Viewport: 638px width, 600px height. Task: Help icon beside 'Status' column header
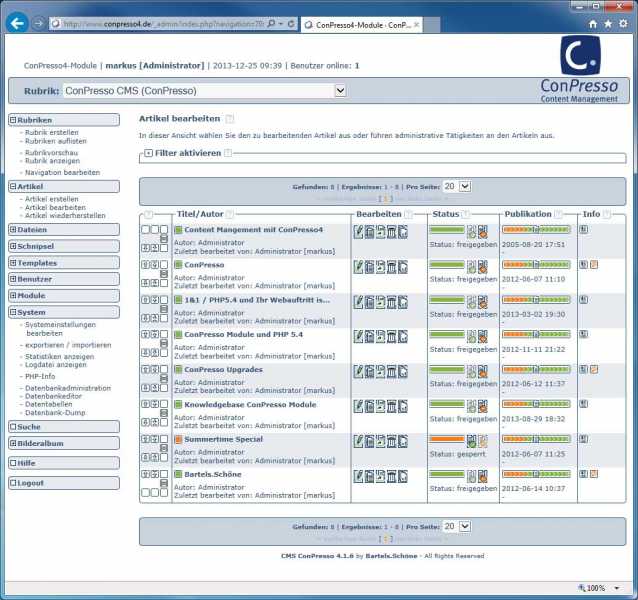(466, 214)
